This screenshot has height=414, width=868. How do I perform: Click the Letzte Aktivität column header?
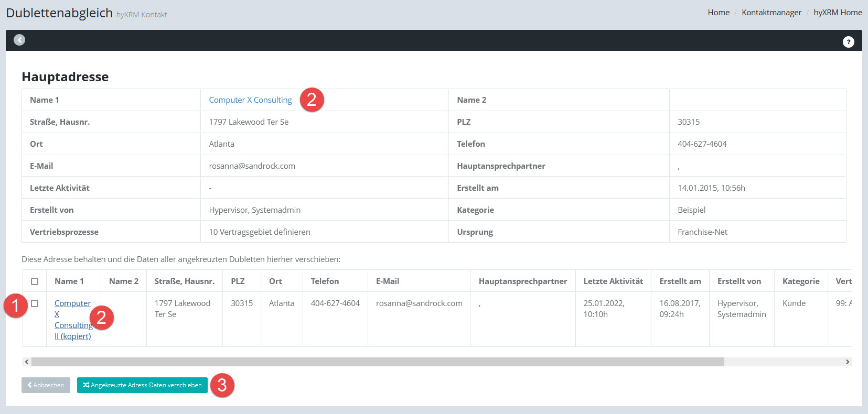pos(613,281)
